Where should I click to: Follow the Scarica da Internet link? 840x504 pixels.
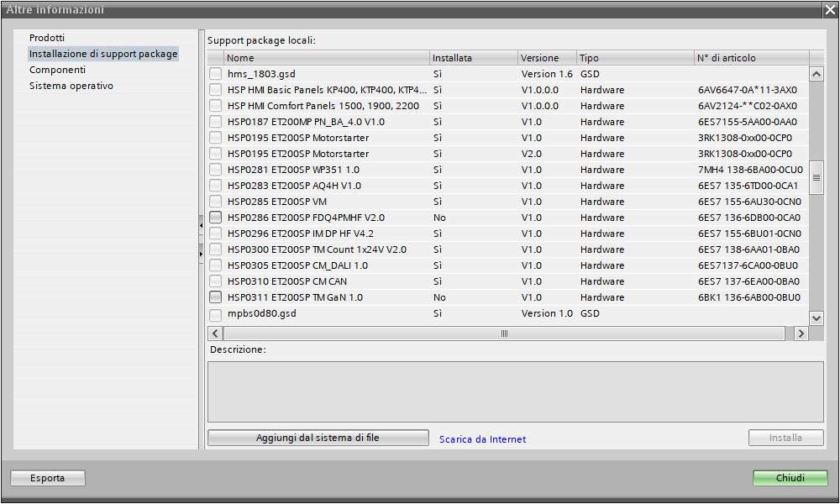pos(483,439)
